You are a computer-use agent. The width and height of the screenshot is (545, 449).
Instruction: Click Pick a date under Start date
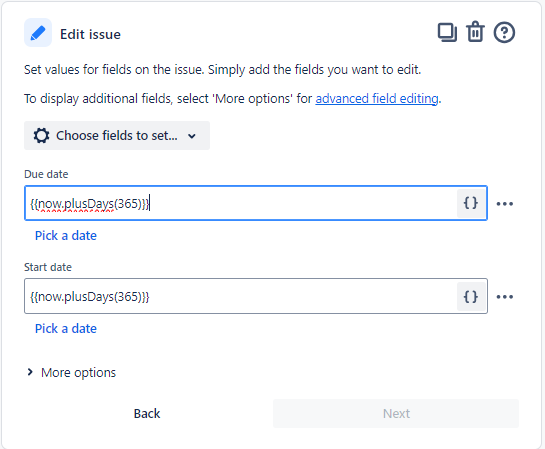(x=66, y=329)
